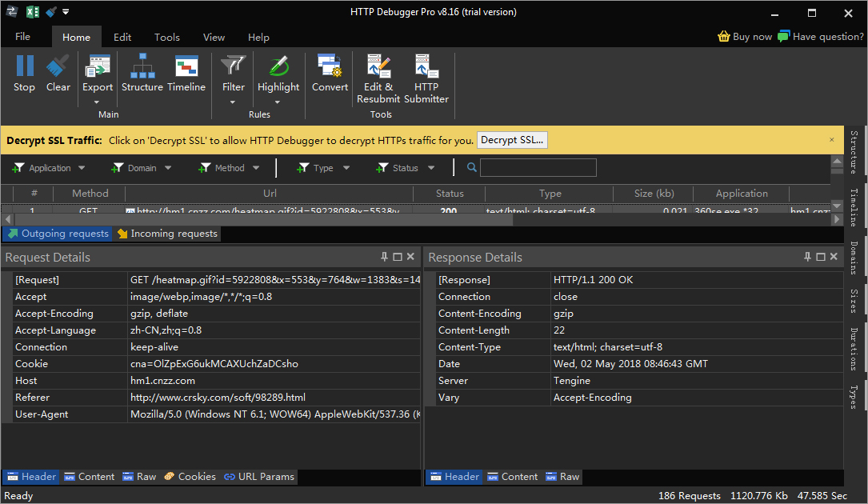Switch to the Edit ribbon tab
Viewport: 868px width, 504px height.
[122, 37]
